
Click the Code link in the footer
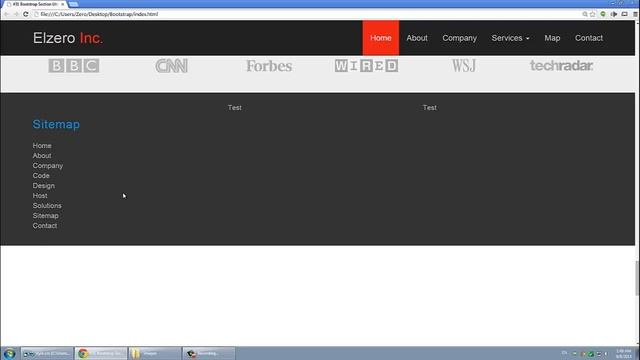click(41, 176)
